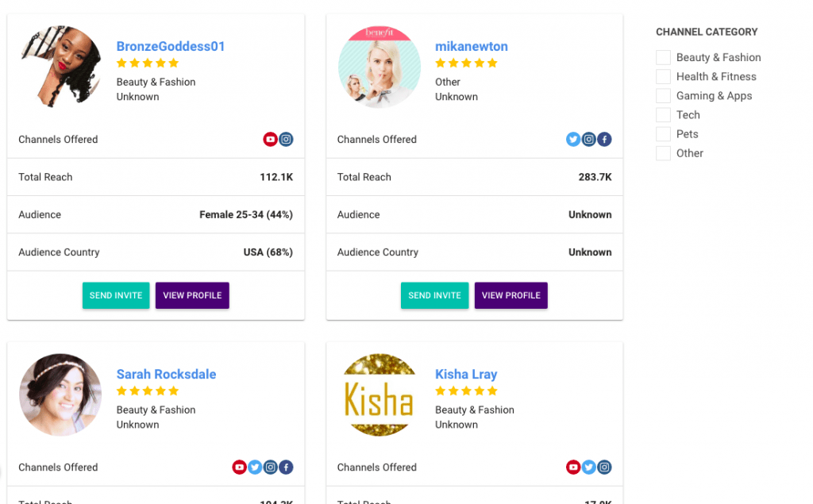Click BronzeGoddess01's profile photo
The width and height of the screenshot is (813, 504).
click(x=60, y=67)
